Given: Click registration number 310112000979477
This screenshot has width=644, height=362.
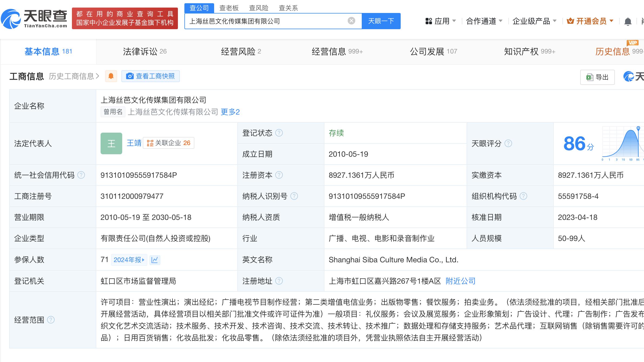Looking at the screenshot, I should point(132,196).
